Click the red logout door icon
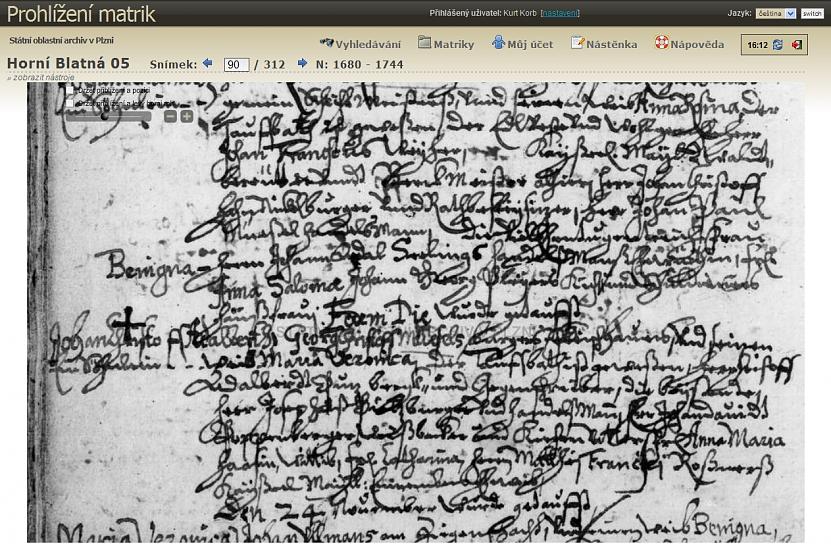The width and height of the screenshot is (831, 544). 797,45
